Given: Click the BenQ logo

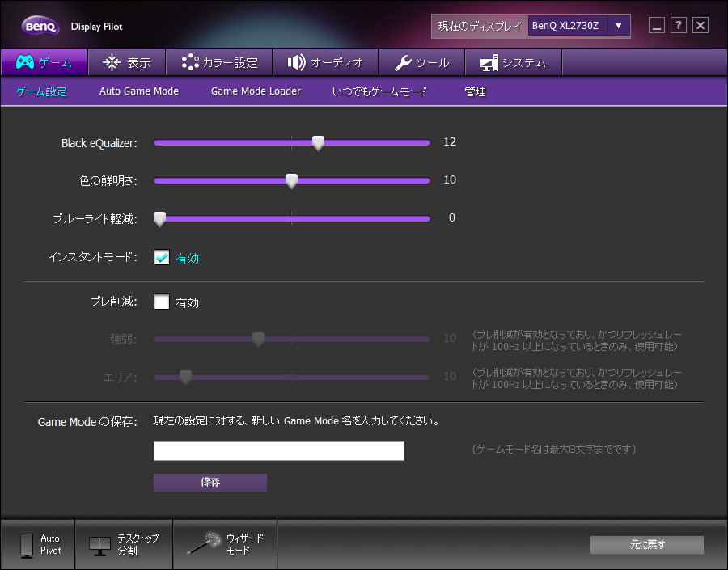Looking at the screenshot, I should [x=40, y=26].
